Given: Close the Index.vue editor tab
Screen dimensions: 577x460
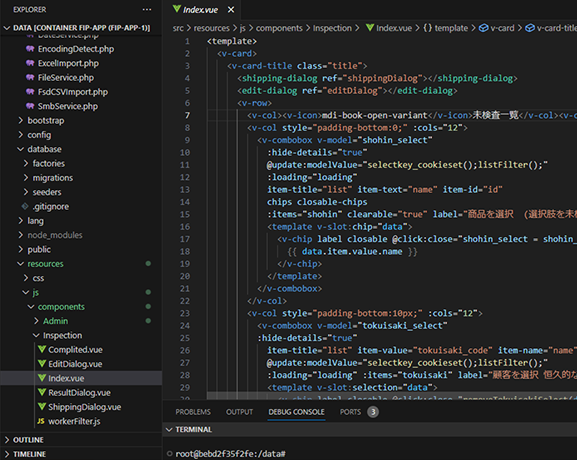Looking at the screenshot, I should tap(231, 10).
